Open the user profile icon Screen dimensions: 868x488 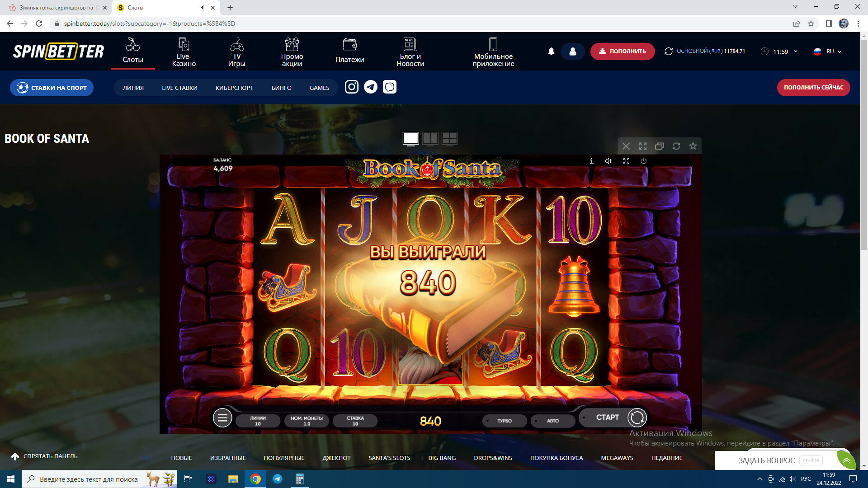pyautogui.click(x=572, y=52)
